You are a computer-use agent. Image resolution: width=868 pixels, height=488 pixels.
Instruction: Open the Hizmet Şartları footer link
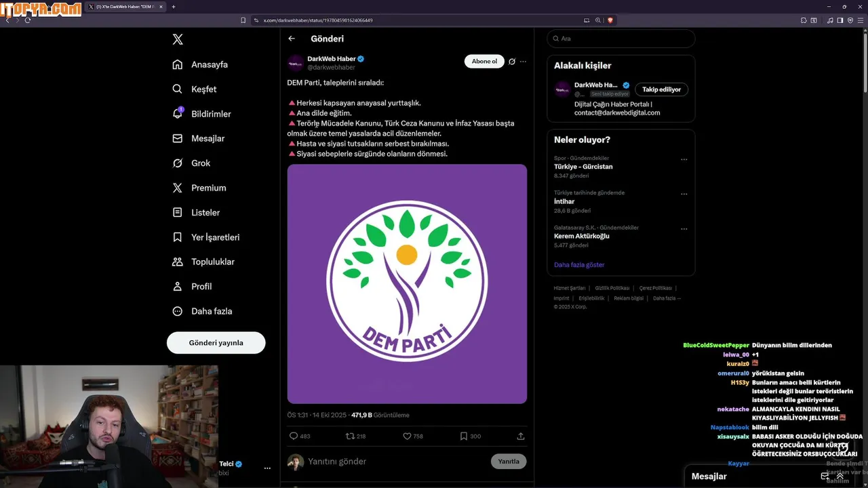570,288
